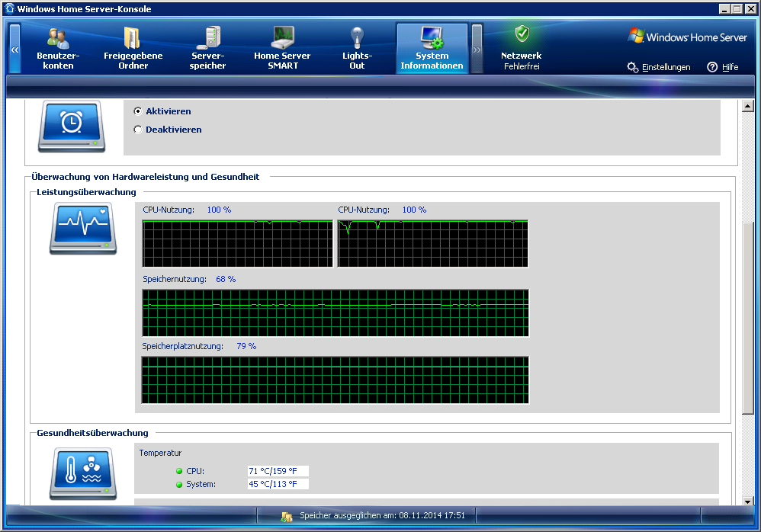
Task: Click the green System temperature status indicator
Action: point(179,485)
